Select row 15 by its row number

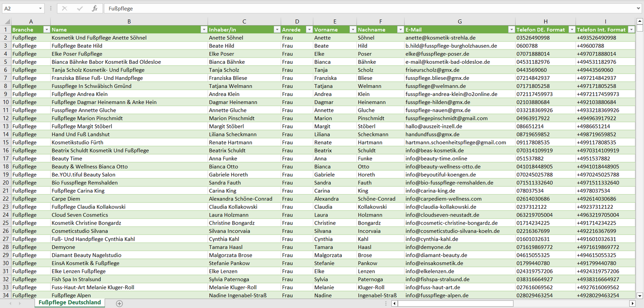click(6, 142)
